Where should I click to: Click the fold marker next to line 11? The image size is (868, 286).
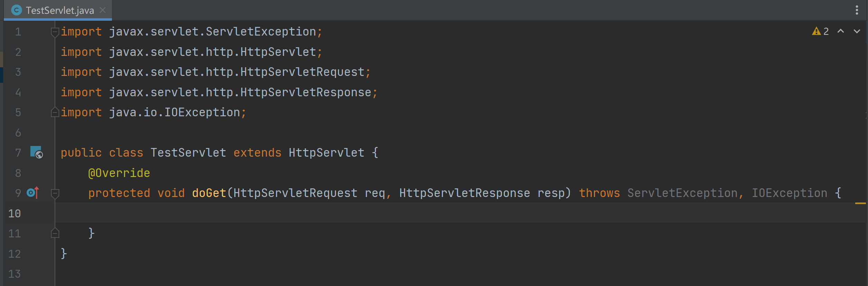(x=55, y=234)
